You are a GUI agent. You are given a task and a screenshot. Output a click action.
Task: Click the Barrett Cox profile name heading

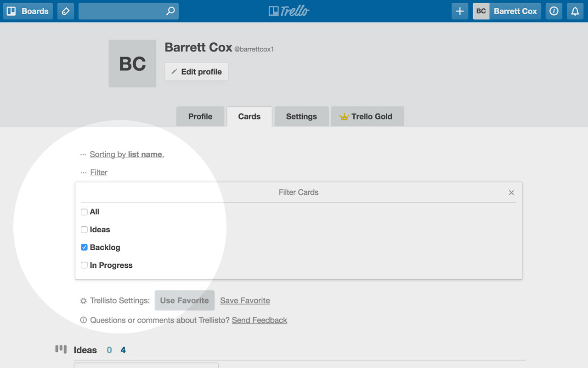coord(198,47)
